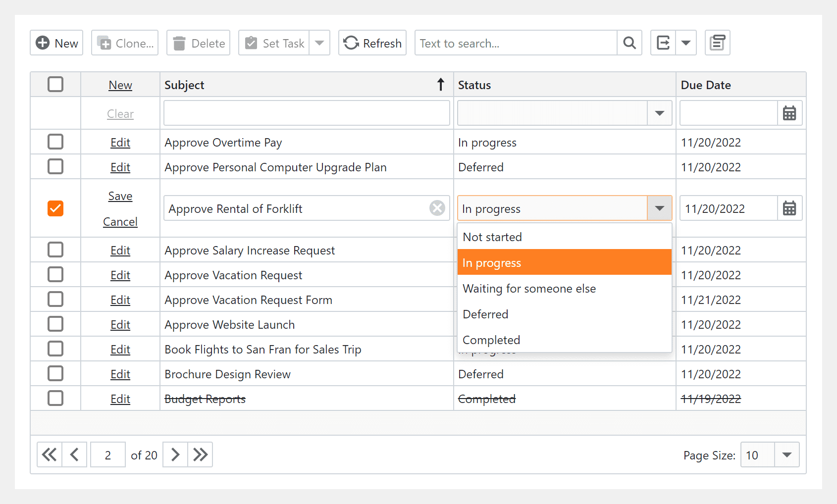Select the header select-all checkbox

pyautogui.click(x=55, y=84)
